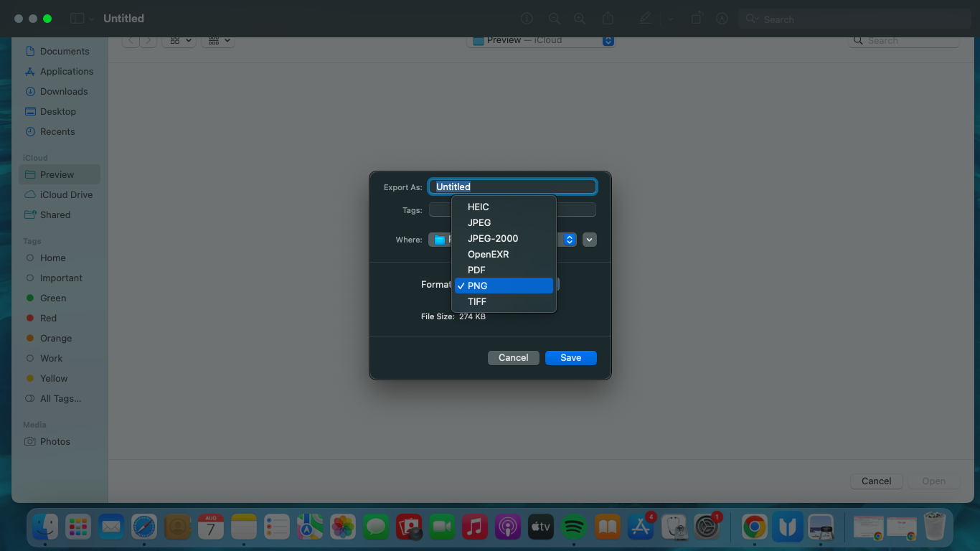This screenshot has height=551, width=980.
Task: Select the Work tag in sidebar
Action: (59, 359)
